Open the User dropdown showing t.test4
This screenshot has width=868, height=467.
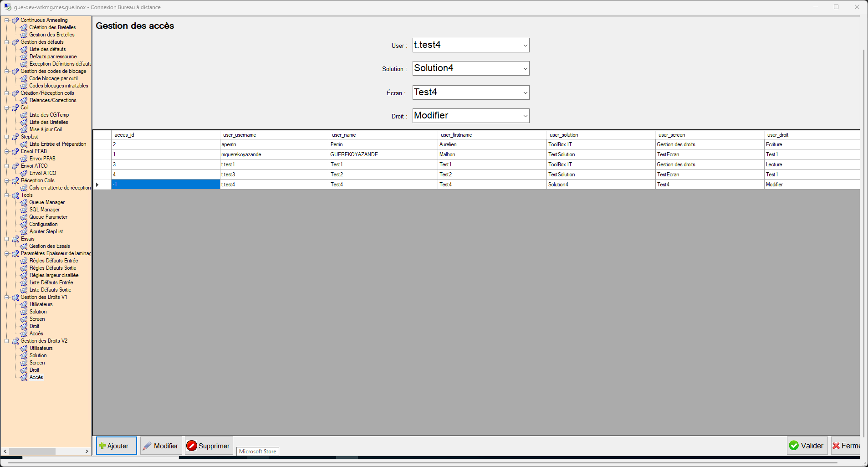[525, 46]
